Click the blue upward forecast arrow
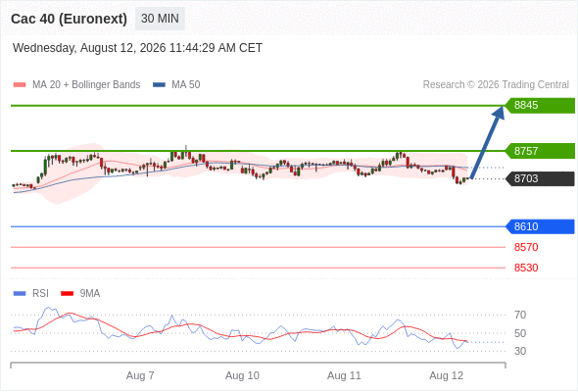 487,142
